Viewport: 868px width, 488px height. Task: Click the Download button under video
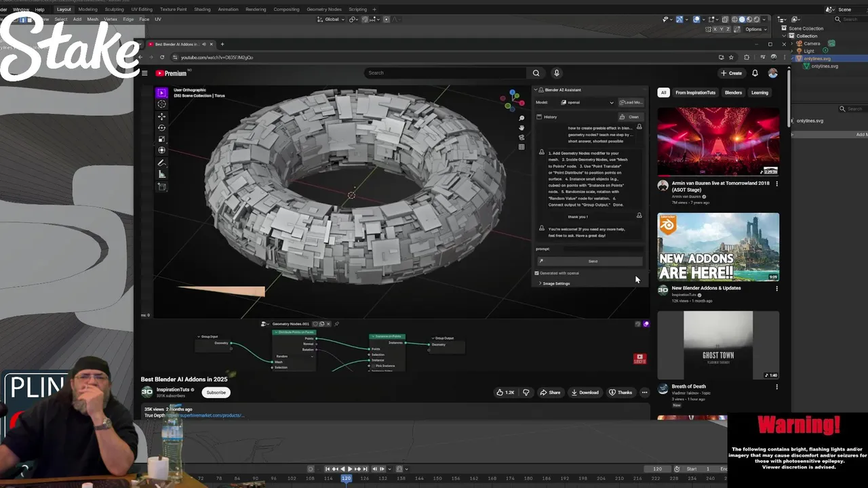click(x=585, y=392)
